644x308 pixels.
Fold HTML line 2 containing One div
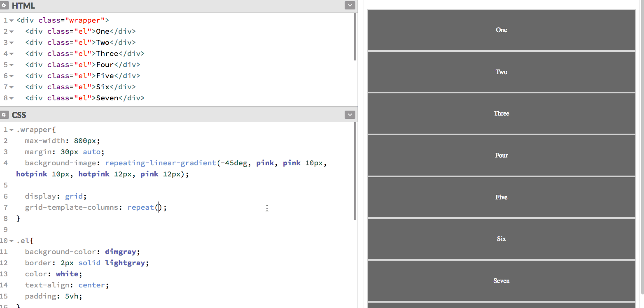pyautogui.click(x=12, y=32)
